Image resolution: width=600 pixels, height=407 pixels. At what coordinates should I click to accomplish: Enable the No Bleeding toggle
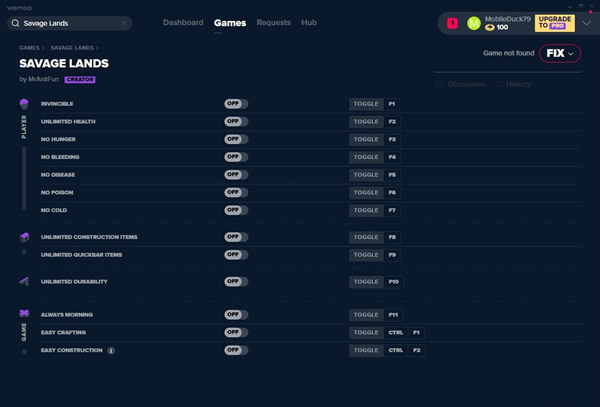[236, 157]
